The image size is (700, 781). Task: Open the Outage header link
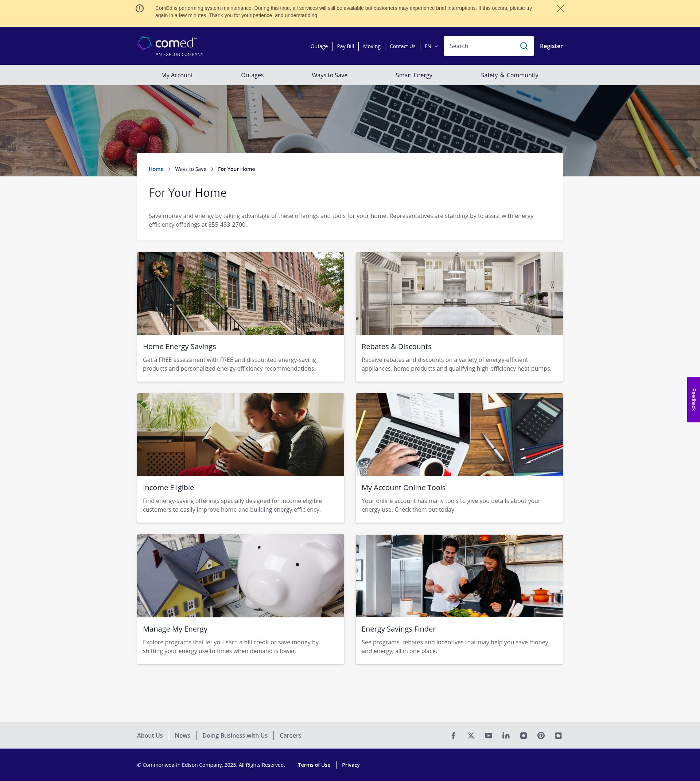[319, 46]
